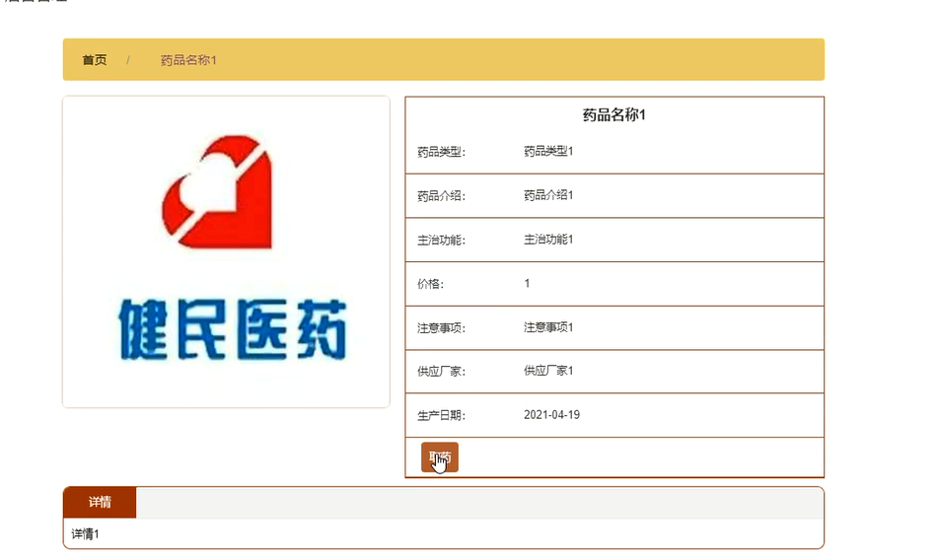Click the date 2021-04-19

pyautogui.click(x=551, y=415)
